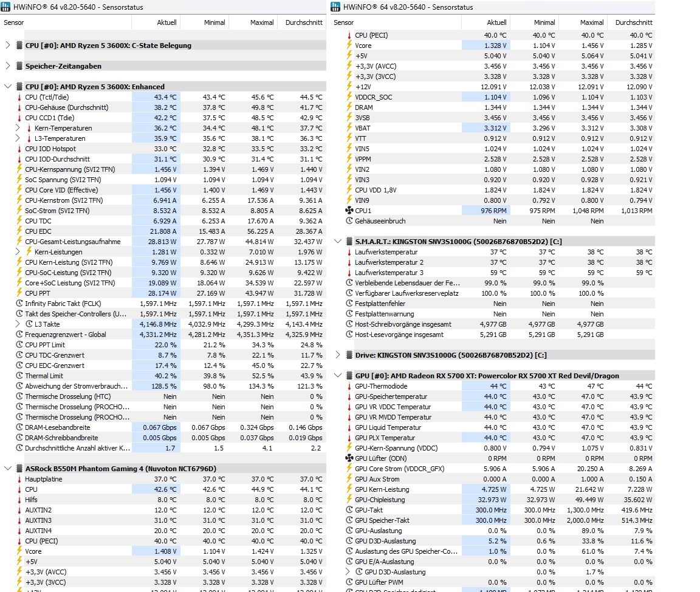The width and height of the screenshot is (700, 592).
Task: Click clock icon of Infinity Fabric Takt (FCLK)
Action: 19,304
